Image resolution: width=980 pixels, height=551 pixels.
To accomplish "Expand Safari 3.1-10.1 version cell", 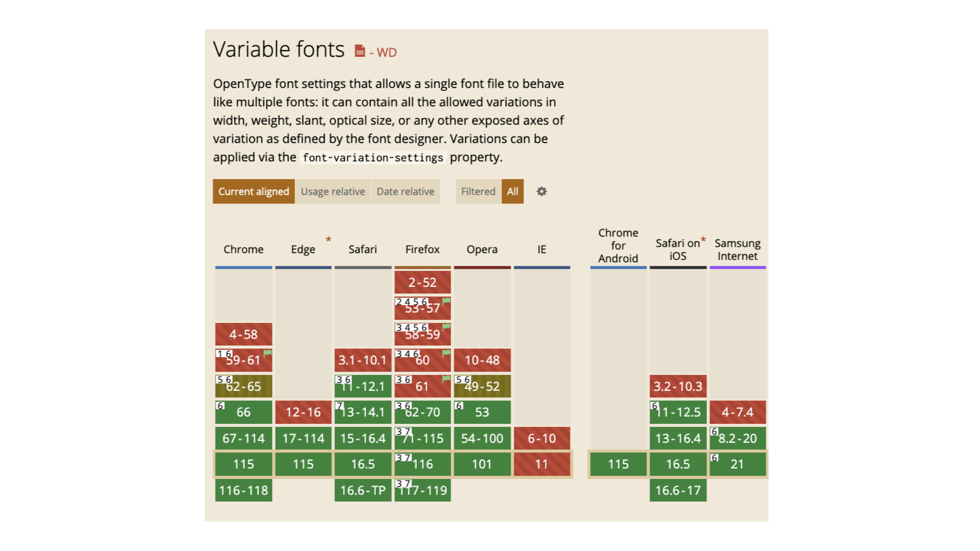I will (362, 360).
